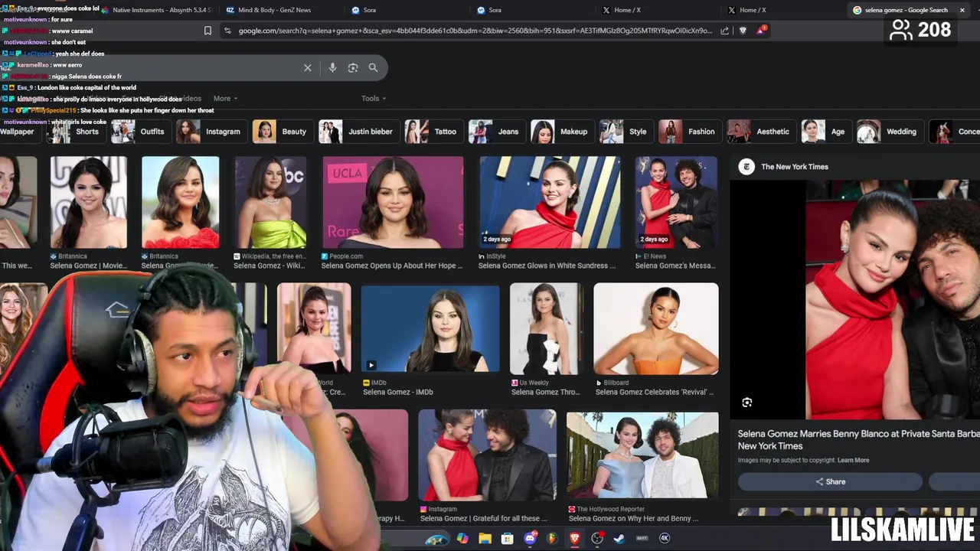Open the IMDb Selena Gomez image result

430,329
